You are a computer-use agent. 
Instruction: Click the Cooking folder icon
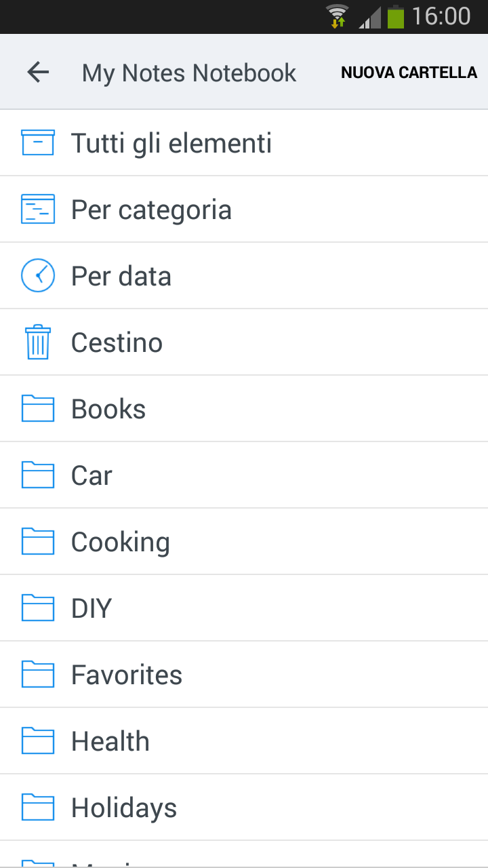pos(38,542)
